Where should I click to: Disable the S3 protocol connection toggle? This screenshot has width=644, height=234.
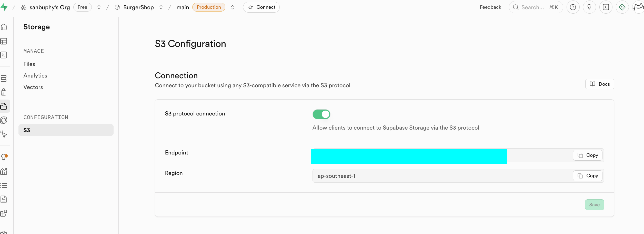[x=321, y=114]
